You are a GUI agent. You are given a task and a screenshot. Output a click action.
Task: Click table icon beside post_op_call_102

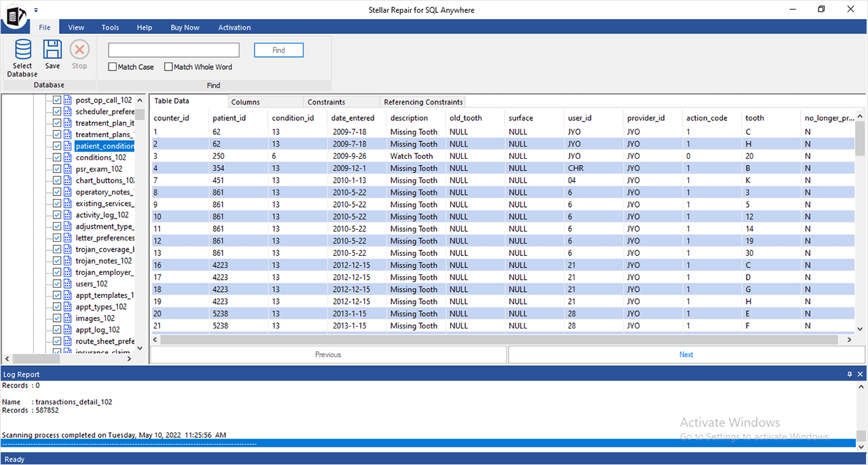(x=67, y=100)
